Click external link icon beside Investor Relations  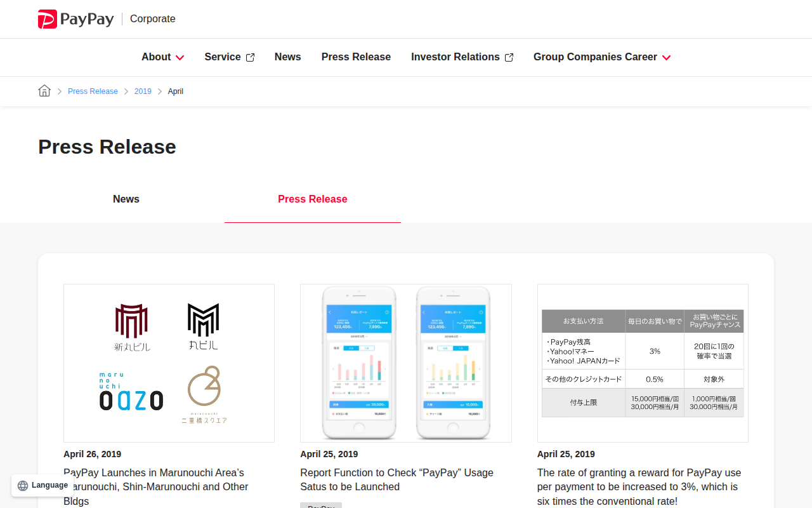click(509, 57)
